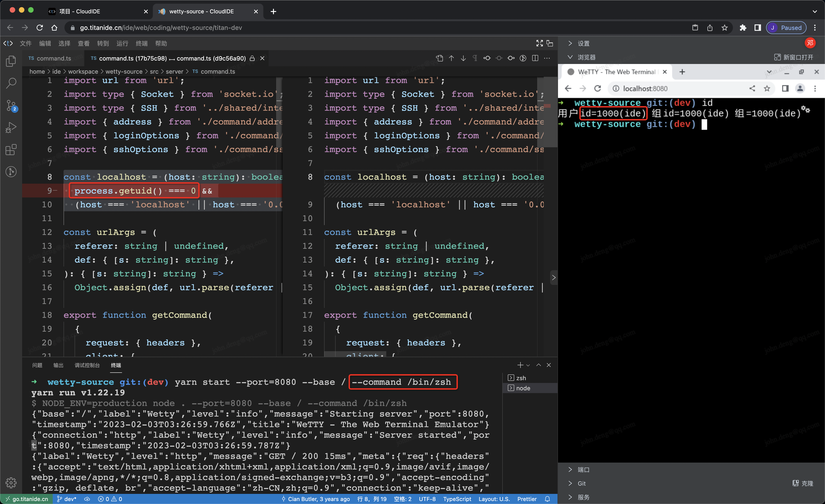
Task: Go to next change arrow in diff
Action: tap(463, 58)
